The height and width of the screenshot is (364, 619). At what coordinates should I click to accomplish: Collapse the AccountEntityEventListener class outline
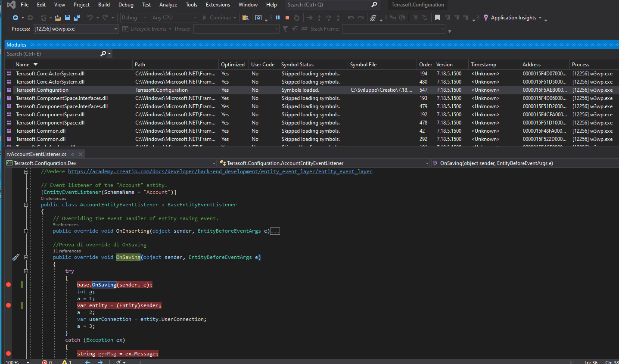[x=26, y=205]
